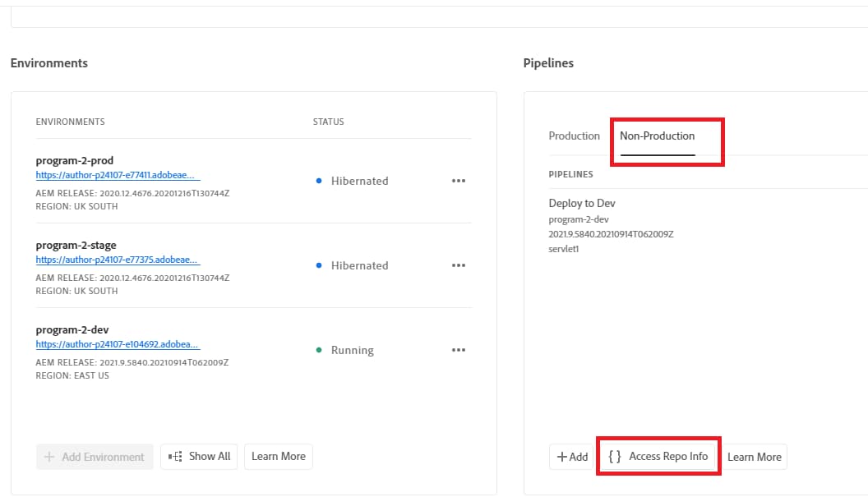
Task: Open options menu for program-2-stage environment
Action: click(459, 265)
